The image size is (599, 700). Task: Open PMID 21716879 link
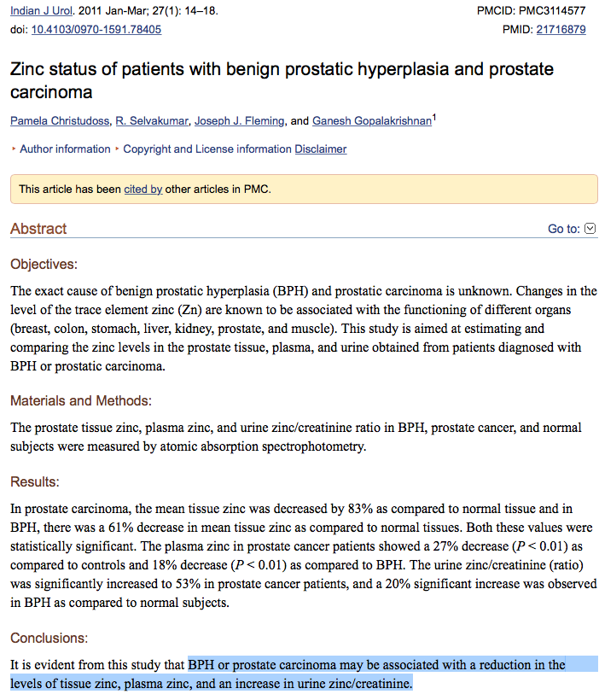tap(561, 30)
